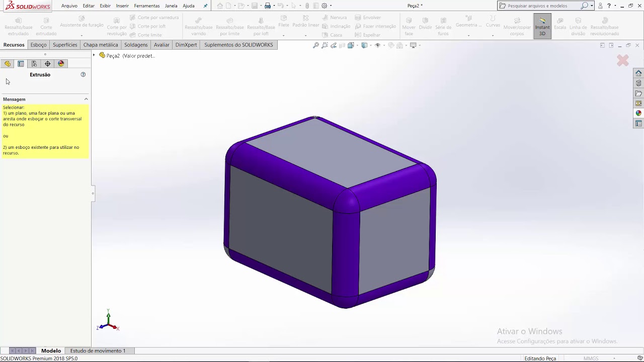The width and height of the screenshot is (644, 362).
Task: Click the Dividir tool
Action: tap(426, 23)
